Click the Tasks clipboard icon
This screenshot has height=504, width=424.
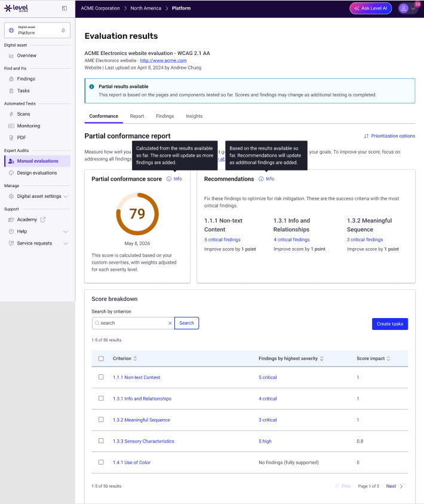tap(11, 91)
